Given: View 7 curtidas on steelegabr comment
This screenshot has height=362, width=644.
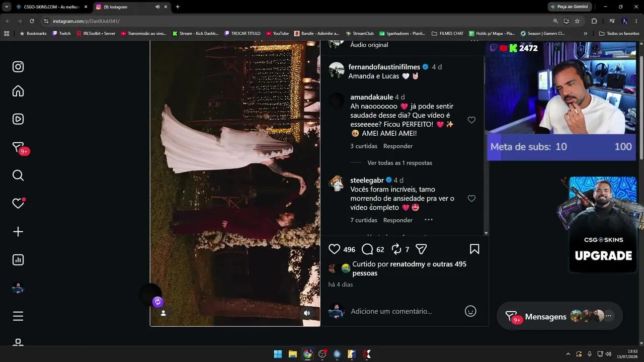Looking at the screenshot, I should (364, 220).
